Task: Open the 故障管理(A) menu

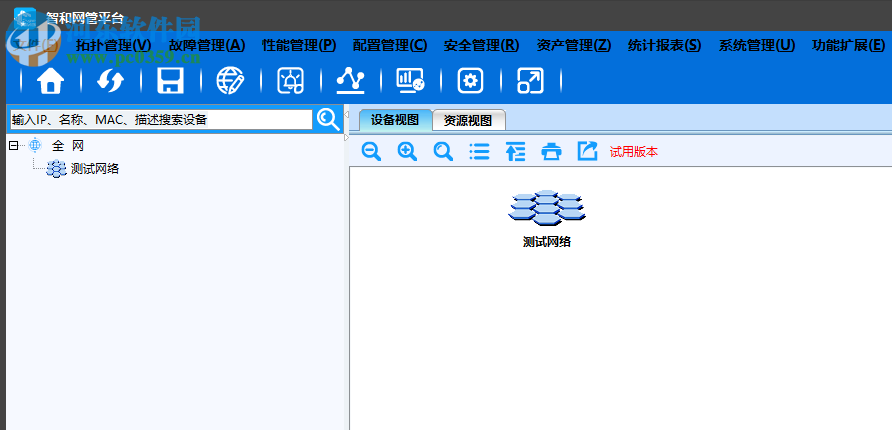Action: [x=207, y=46]
